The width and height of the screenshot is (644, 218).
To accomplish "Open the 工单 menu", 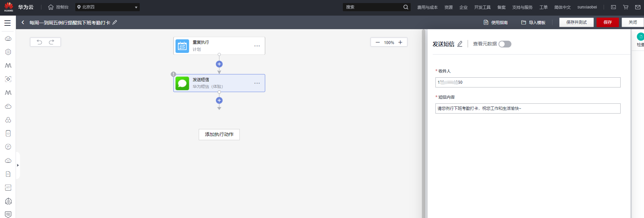I will point(543,7).
